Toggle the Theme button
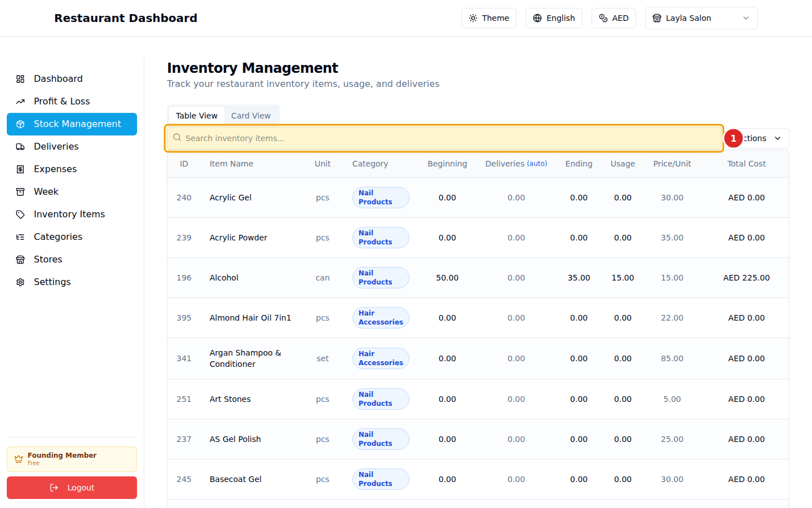Image resolution: width=812 pixels, height=508 pixels. pos(488,18)
